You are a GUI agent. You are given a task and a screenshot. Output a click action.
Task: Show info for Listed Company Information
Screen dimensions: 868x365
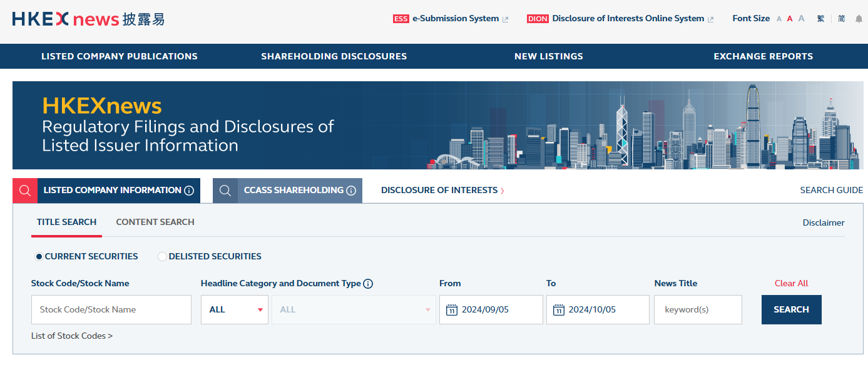pos(189,191)
